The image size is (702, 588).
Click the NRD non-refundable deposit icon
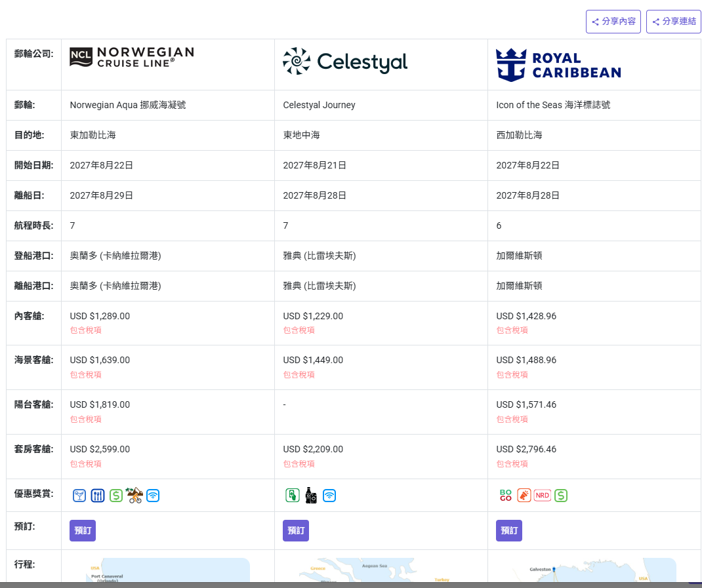[543, 496]
